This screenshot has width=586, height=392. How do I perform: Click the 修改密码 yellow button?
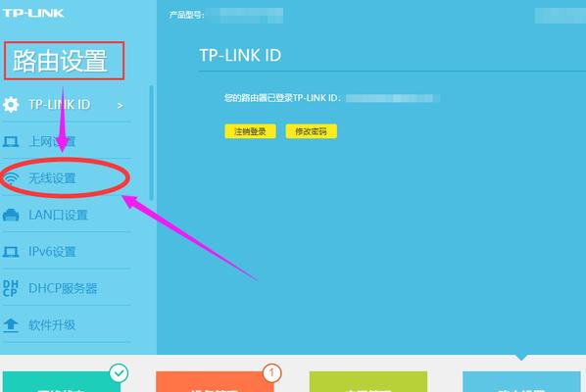click(312, 131)
